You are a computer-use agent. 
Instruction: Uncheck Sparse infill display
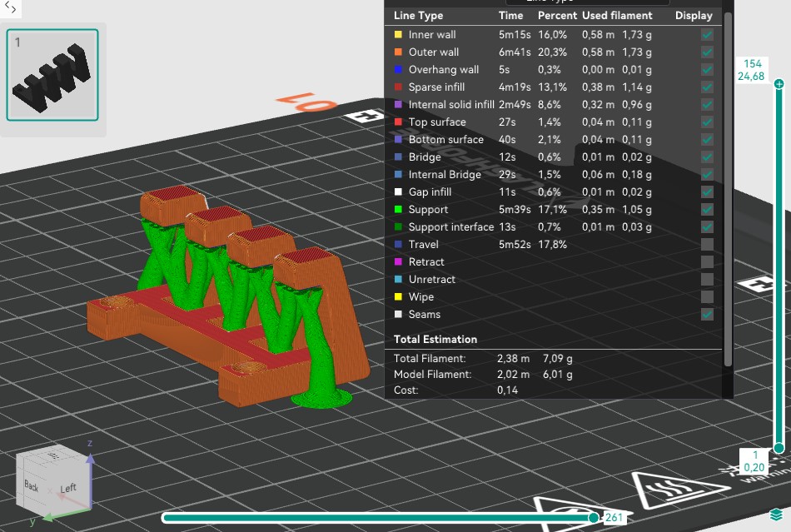coord(707,87)
